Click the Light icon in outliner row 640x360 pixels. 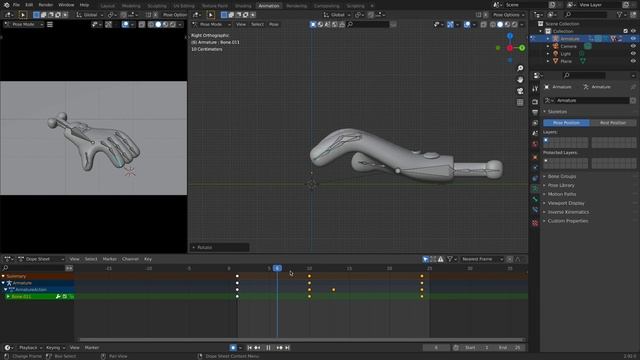(556, 53)
